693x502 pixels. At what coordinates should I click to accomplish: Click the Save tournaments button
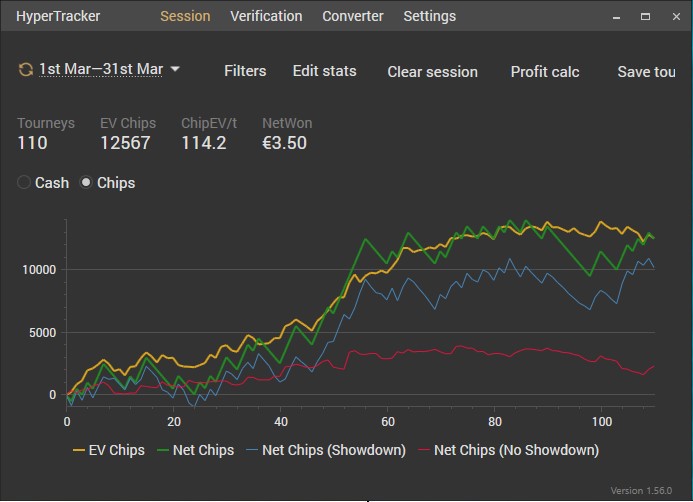[x=647, y=71]
